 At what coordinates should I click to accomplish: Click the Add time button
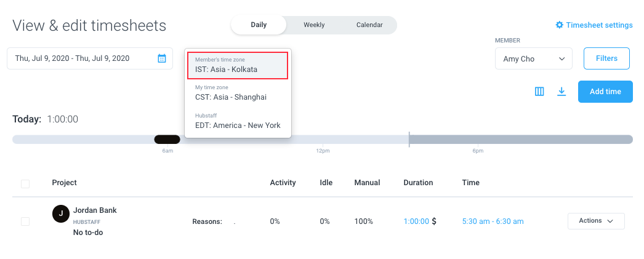coord(605,92)
